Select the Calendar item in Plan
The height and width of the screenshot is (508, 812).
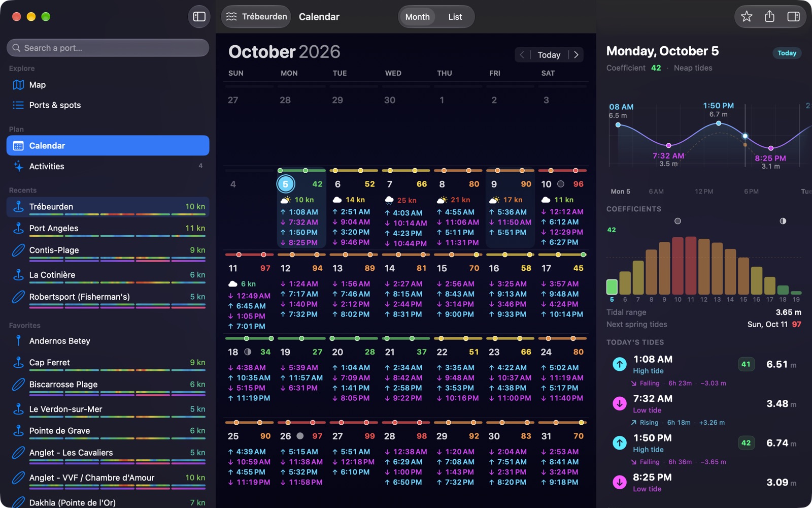coord(108,146)
